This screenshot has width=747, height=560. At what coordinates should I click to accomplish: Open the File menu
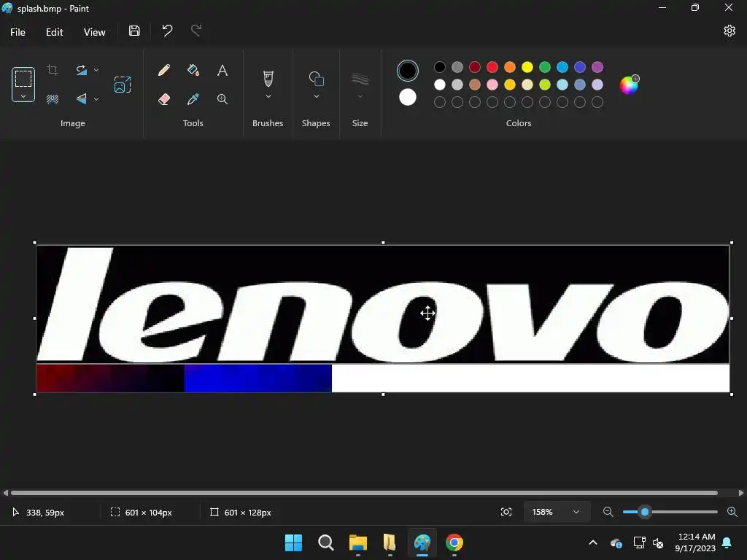pos(18,32)
